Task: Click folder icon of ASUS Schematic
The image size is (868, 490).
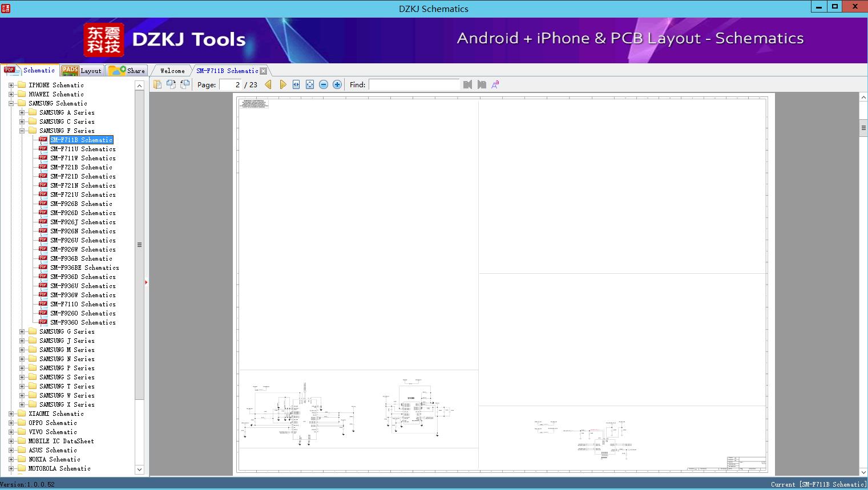Action: click(x=22, y=450)
